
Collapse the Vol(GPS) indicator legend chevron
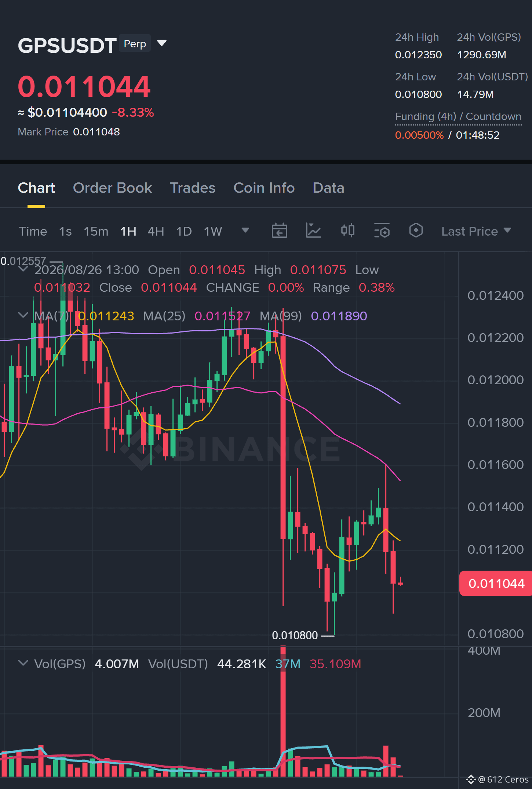click(x=23, y=663)
